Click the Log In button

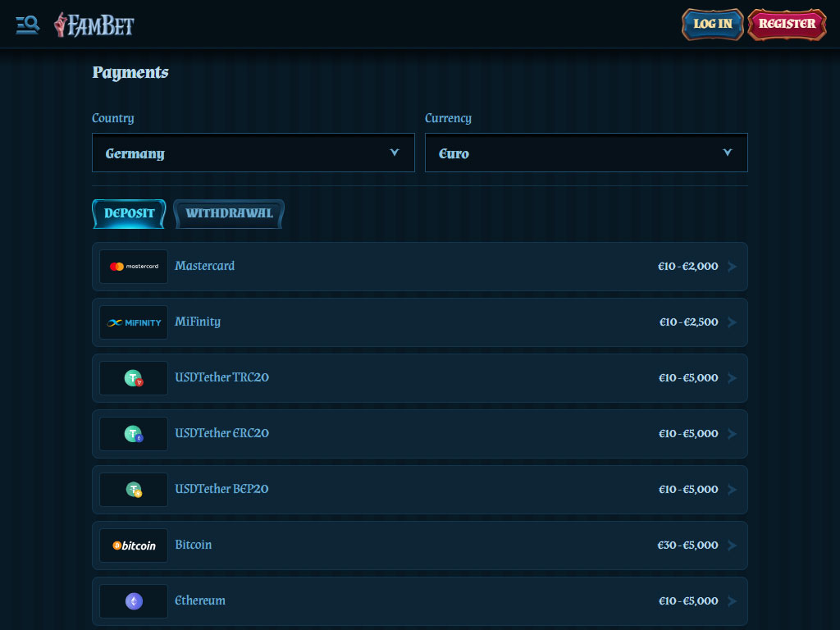713,24
